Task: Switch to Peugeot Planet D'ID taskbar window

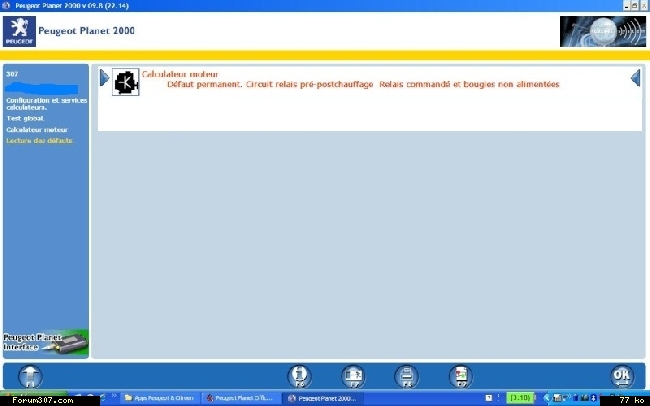Action: tap(240, 398)
